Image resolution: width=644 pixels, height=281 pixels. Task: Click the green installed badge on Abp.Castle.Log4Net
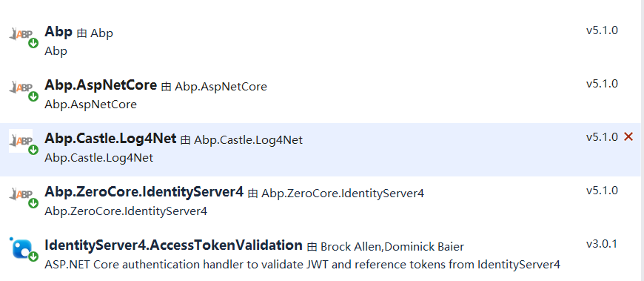(x=33, y=151)
